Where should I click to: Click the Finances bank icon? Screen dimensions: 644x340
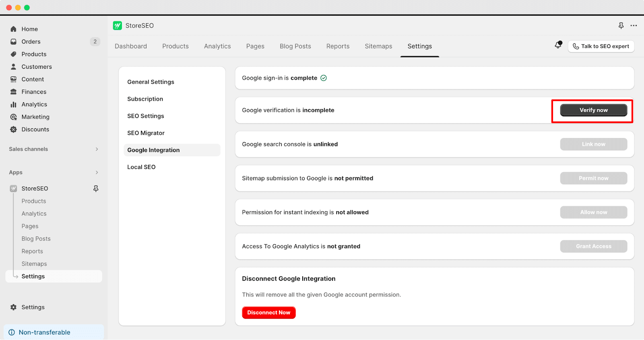[13, 92]
